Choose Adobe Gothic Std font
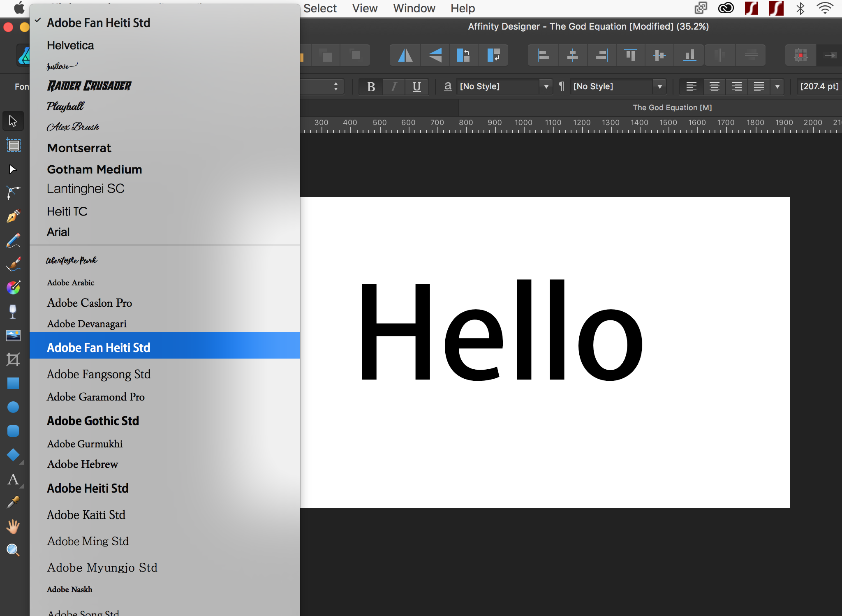842x616 pixels. click(x=165, y=421)
